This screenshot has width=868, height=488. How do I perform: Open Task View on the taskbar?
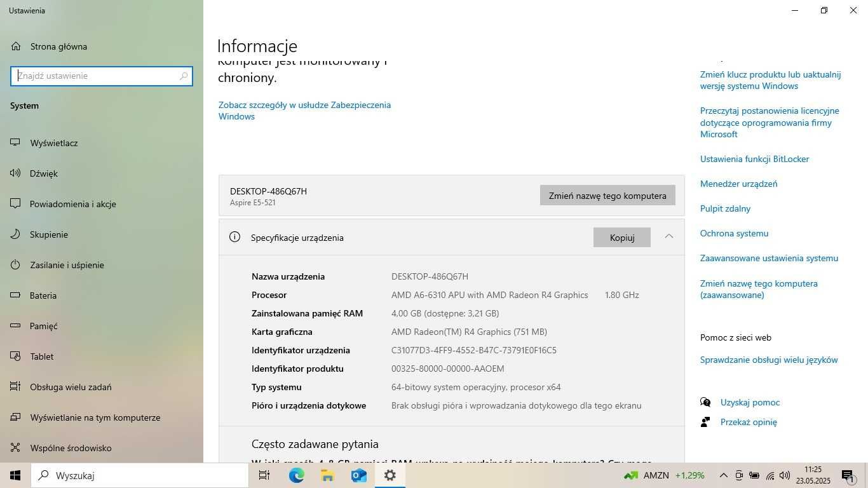pos(264,475)
